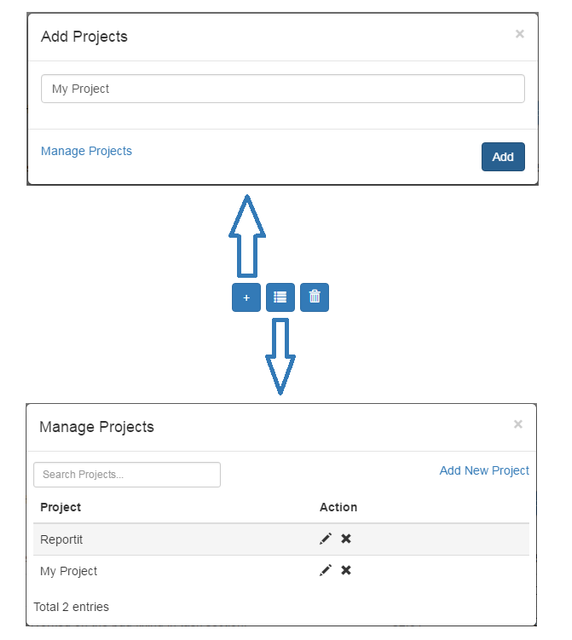Open the project list toolbar button
The width and height of the screenshot is (572, 640).
[x=280, y=297]
